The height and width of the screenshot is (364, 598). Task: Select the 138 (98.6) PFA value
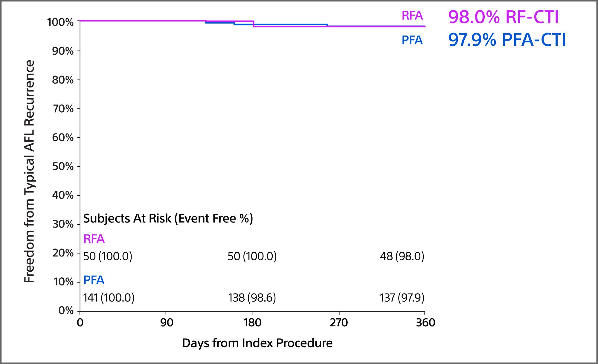pyautogui.click(x=252, y=297)
